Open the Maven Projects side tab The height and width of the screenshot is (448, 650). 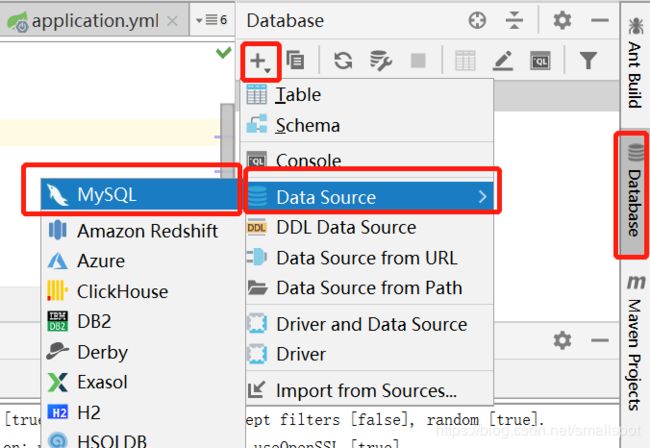coord(635,343)
